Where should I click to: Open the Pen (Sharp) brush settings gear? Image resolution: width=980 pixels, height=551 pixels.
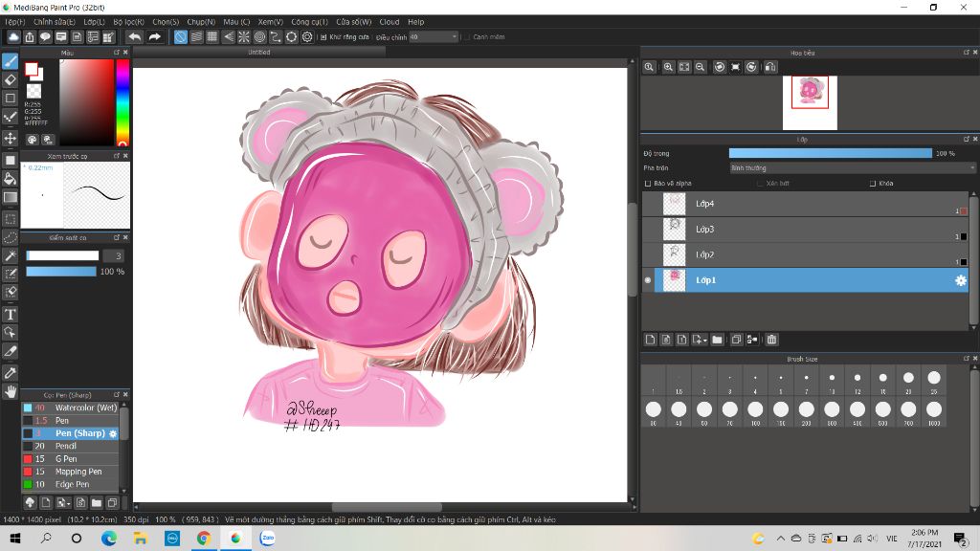pos(113,433)
